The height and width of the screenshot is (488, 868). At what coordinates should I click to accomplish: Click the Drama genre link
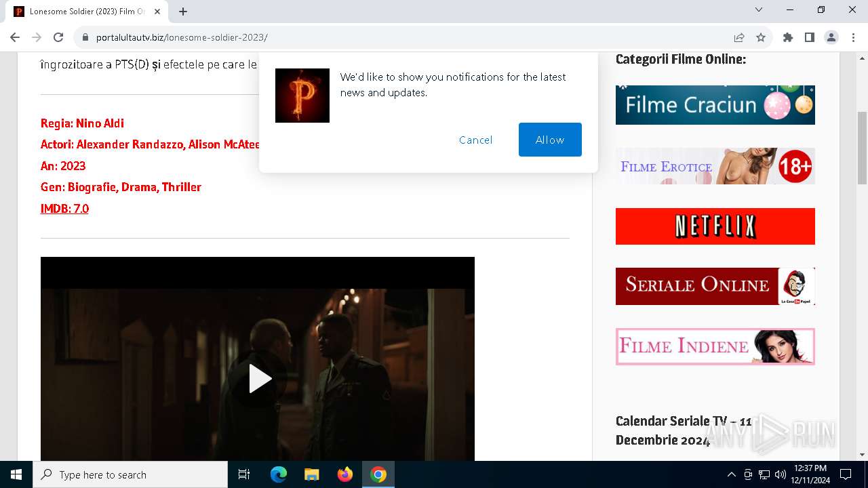click(139, 187)
